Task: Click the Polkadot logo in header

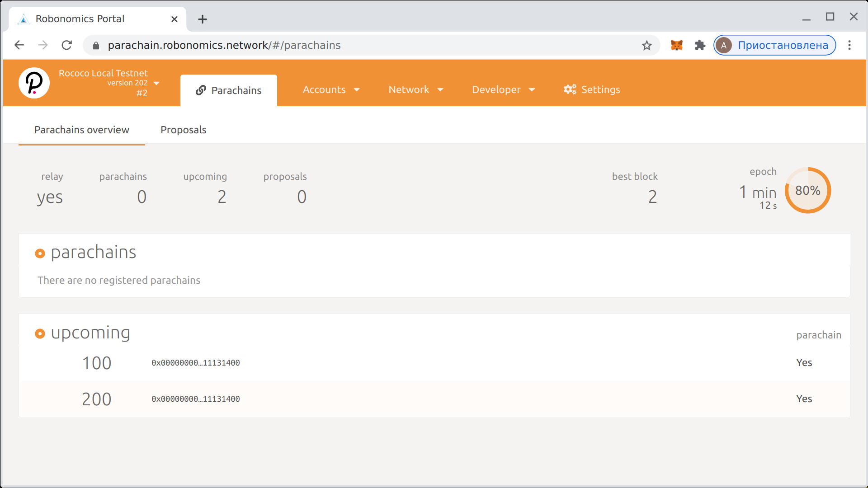Action: pyautogui.click(x=34, y=83)
